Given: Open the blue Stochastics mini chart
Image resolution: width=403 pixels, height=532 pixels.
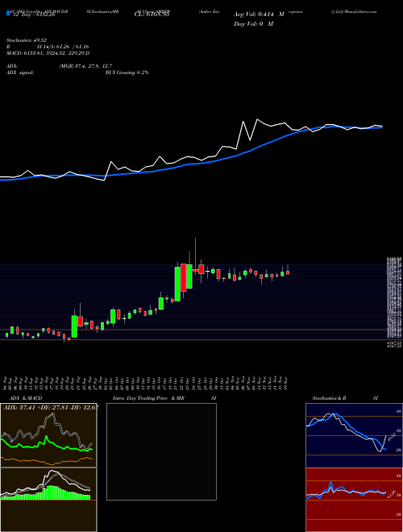Looking at the screenshot, I should (354, 435).
